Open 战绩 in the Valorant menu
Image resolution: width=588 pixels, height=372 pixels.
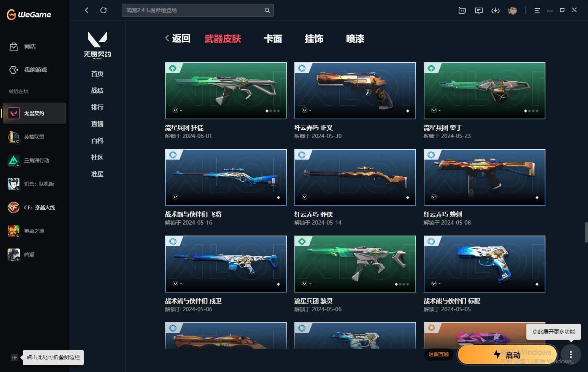click(97, 90)
